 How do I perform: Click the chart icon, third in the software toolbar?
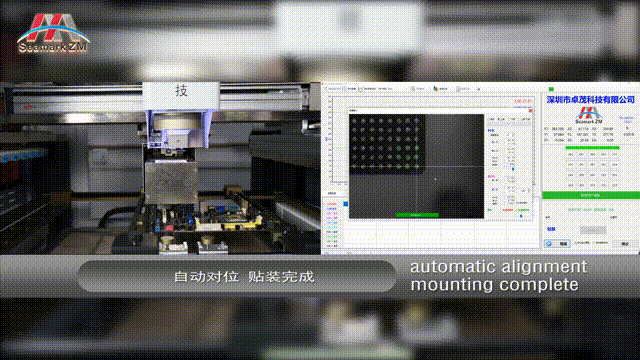click(361, 89)
